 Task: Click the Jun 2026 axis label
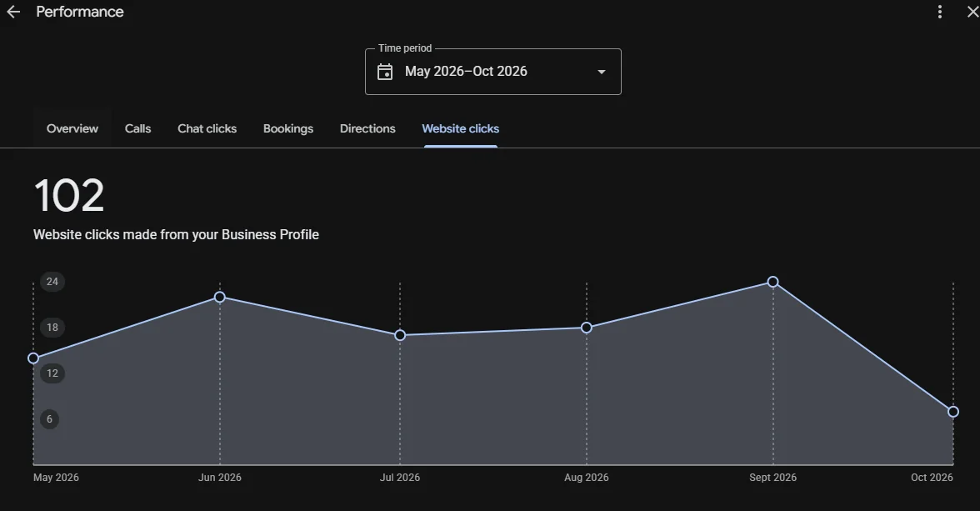tap(220, 477)
